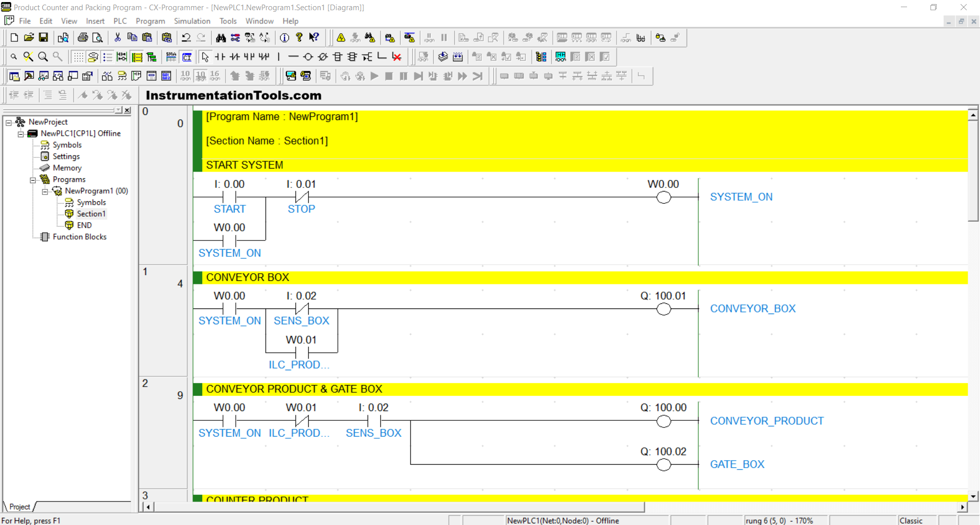The width and height of the screenshot is (980, 525).
Task: Select the New Closed Contact tool
Action: (235, 57)
